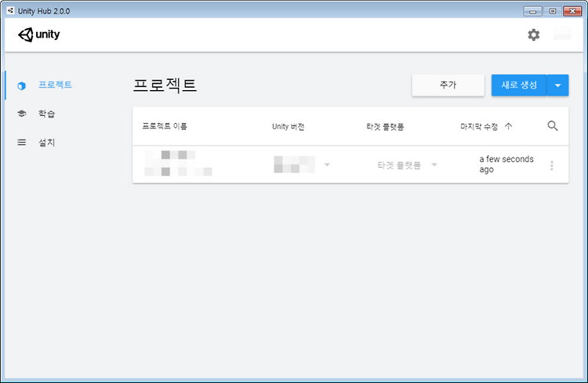The image size is (588, 383).
Task: Maximize the Unity Hub window
Action: tap(553, 11)
